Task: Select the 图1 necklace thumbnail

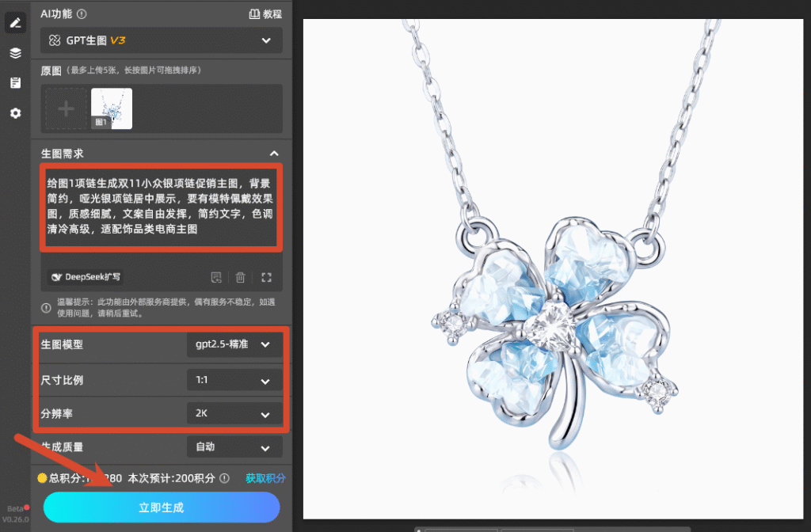Action: tap(112, 108)
